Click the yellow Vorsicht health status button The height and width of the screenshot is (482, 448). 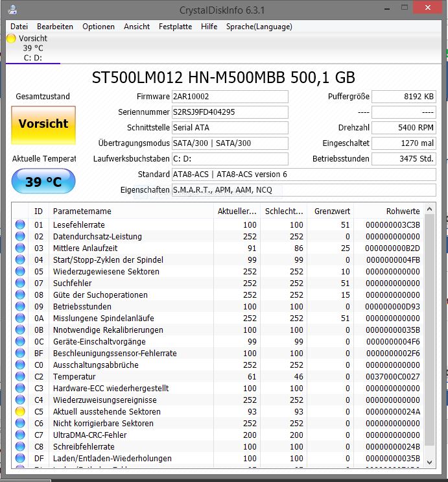43,125
